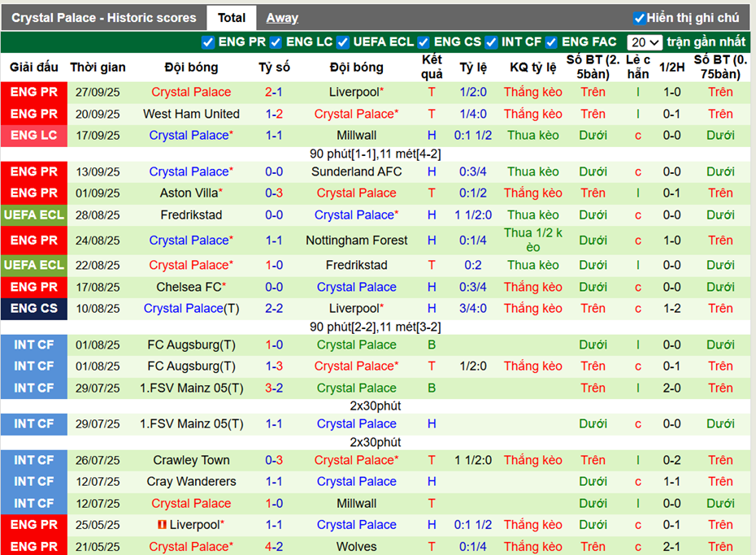This screenshot has width=756, height=555.
Task: Click the 0-3 score at Crawley Town
Action: pos(274,460)
